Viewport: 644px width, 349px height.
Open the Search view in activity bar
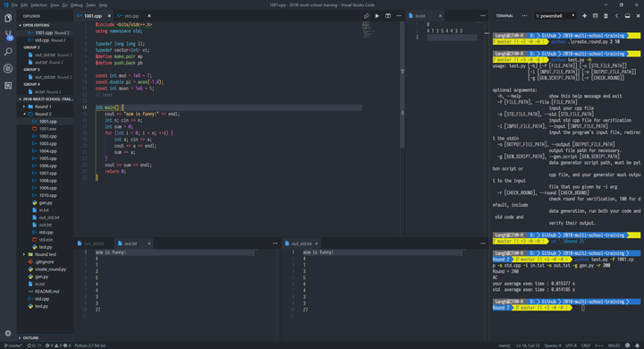8,52
